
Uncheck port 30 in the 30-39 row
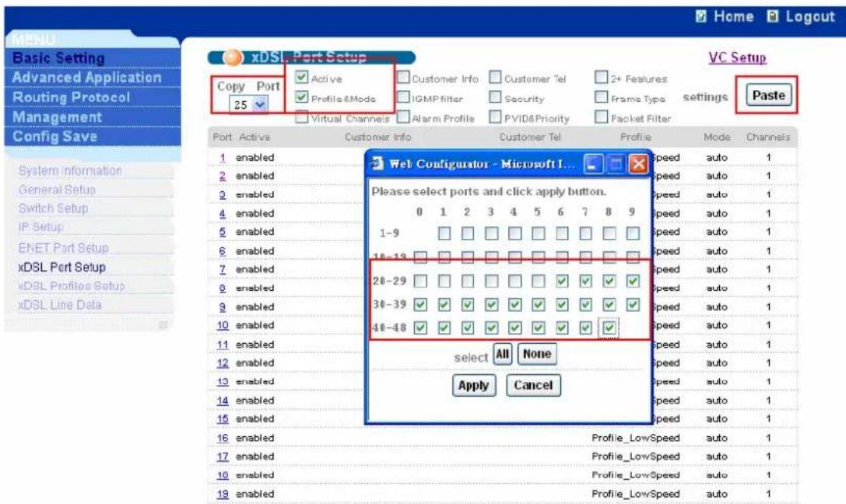pyautogui.click(x=420, y=305)
